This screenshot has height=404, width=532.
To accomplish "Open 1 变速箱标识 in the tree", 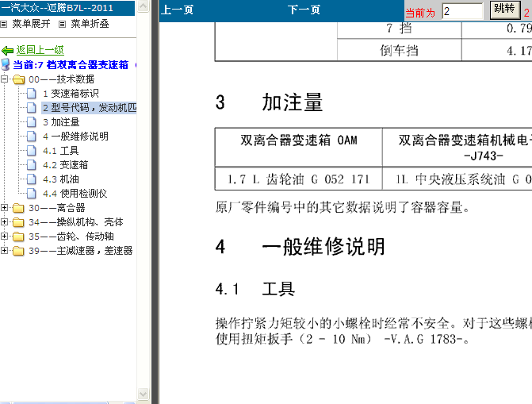I will click(x=71, y=94).
